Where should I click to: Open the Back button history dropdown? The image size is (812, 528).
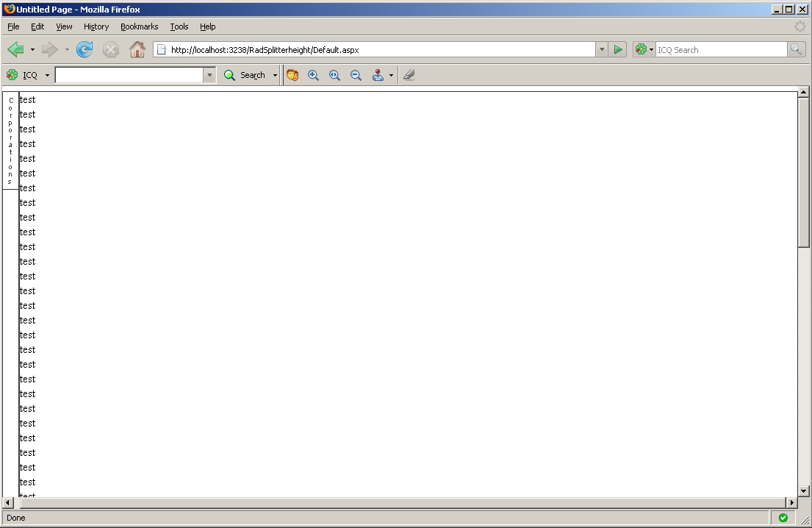point(32,50)
